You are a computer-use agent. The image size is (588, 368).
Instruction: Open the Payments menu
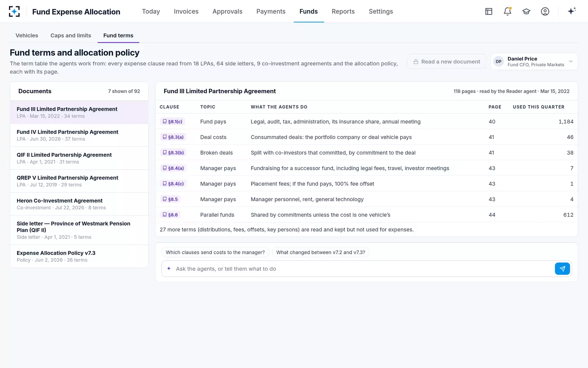[271, 11]
